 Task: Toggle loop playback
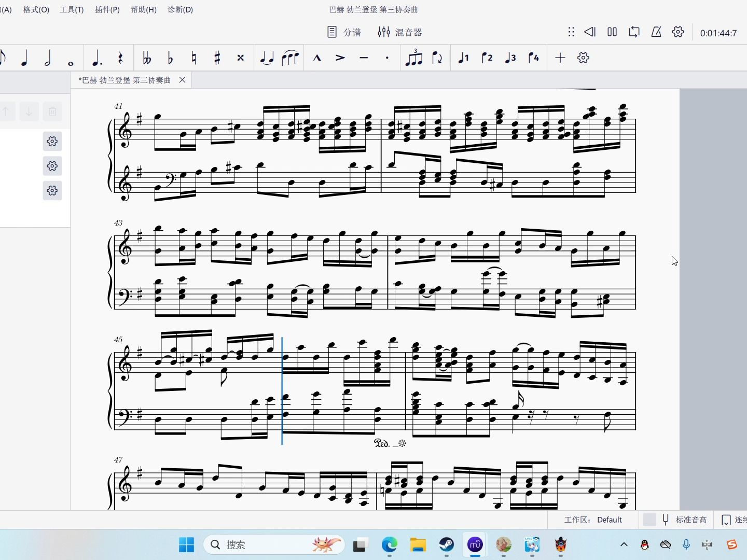click(634, 32)
